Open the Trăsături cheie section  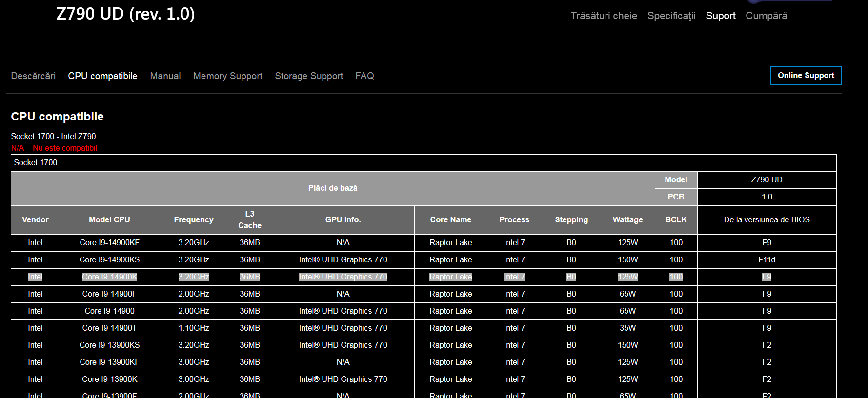[x=604, y=16]
